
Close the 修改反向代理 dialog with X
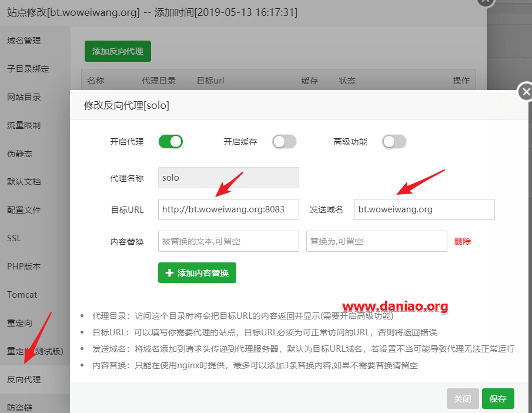click(525, 92)
